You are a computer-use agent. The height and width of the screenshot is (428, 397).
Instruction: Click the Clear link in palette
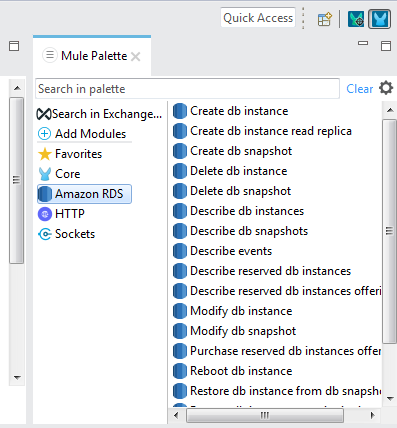359,89
